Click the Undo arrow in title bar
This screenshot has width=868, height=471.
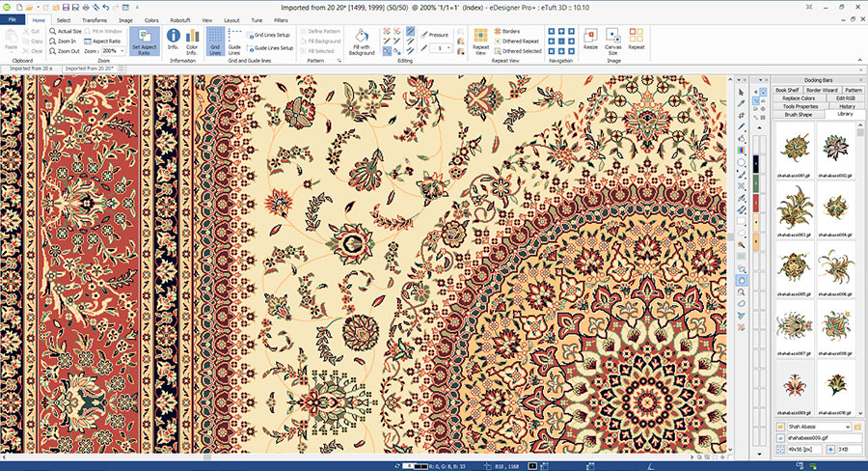click(105, 8)
